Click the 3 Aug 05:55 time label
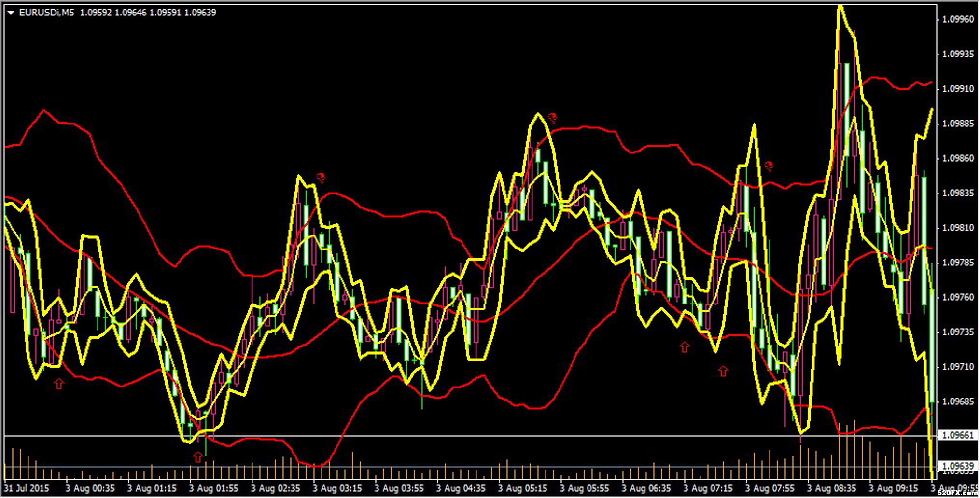The width and height of the screenshot is (980, 498). [x=585, y=488]
